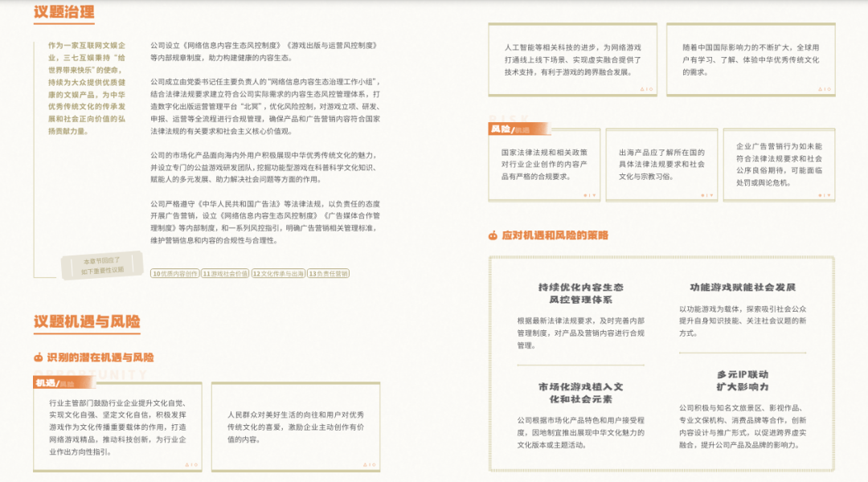
Task: Select the 12 文化传承与出海 tag
Action: (278, 273)
